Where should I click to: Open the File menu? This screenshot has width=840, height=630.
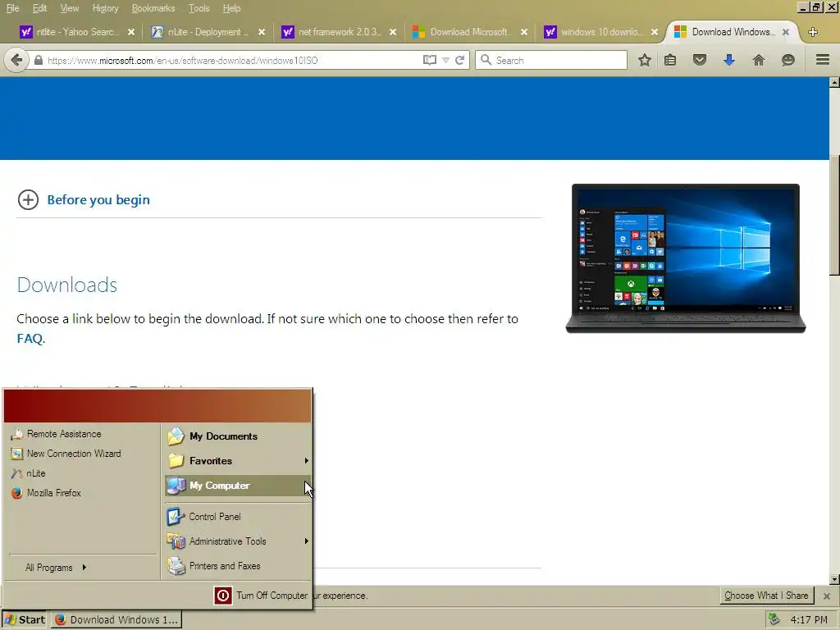click(x=12, y=8)
